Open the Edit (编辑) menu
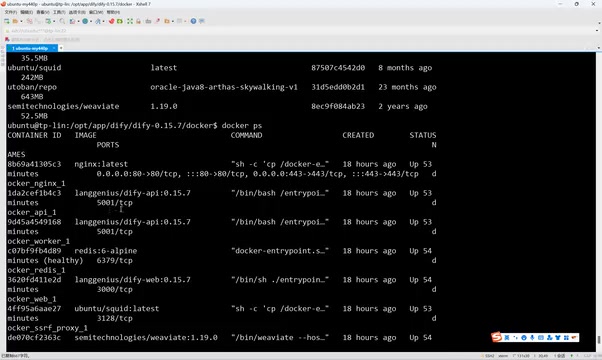 pyautogui.click(x=27, y=12)
